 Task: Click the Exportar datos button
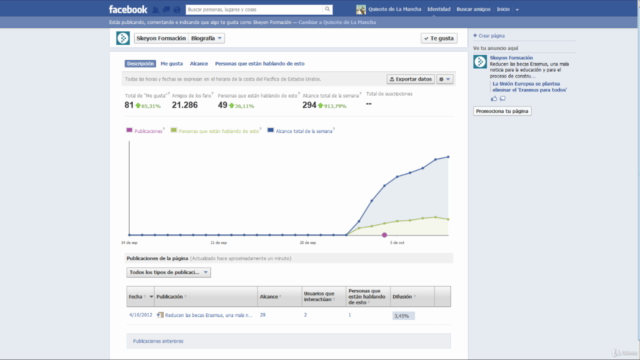(x=411, y=79)
